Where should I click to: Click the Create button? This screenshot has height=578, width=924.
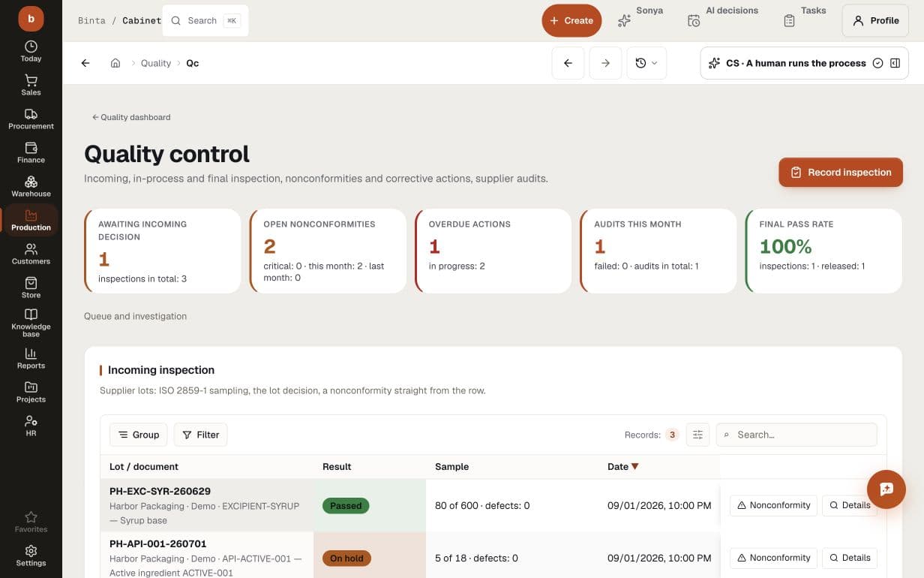571,20
